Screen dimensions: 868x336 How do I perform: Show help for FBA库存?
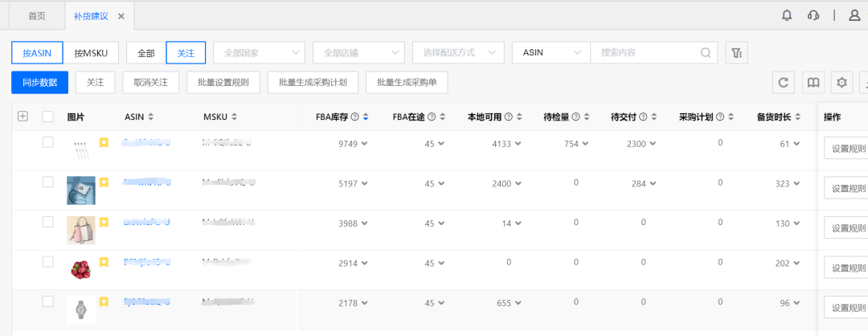click(x=355, y=117)
